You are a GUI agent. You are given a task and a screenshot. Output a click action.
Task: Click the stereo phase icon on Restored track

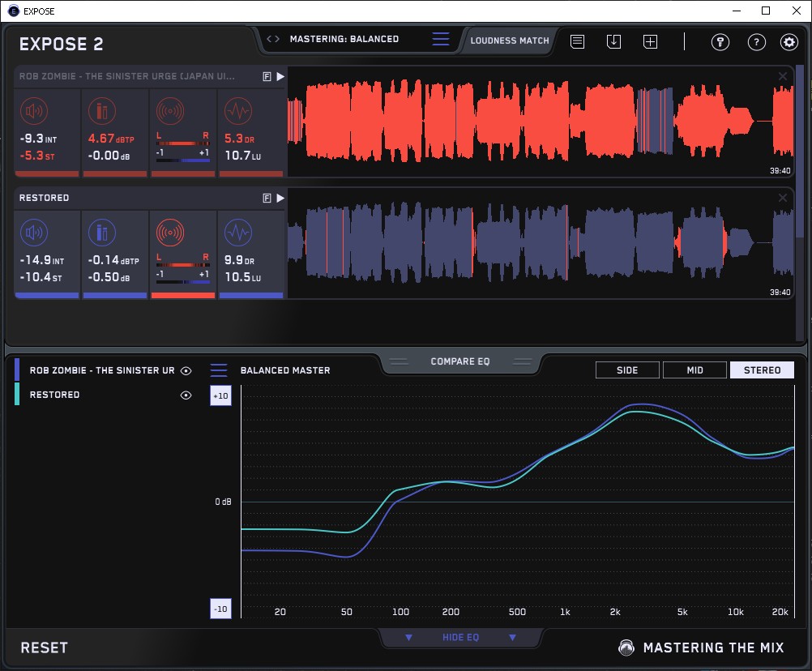(x=169, y=233)
